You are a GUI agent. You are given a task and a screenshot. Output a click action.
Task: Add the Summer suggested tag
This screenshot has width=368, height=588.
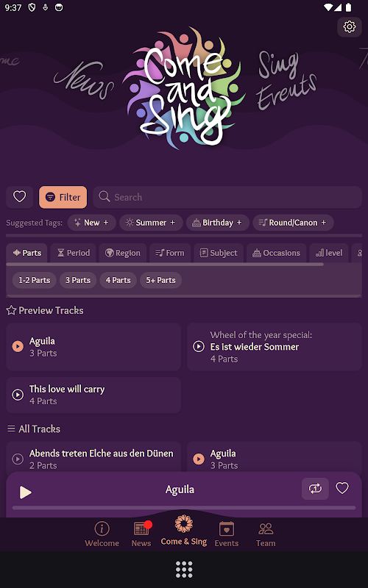151,223
